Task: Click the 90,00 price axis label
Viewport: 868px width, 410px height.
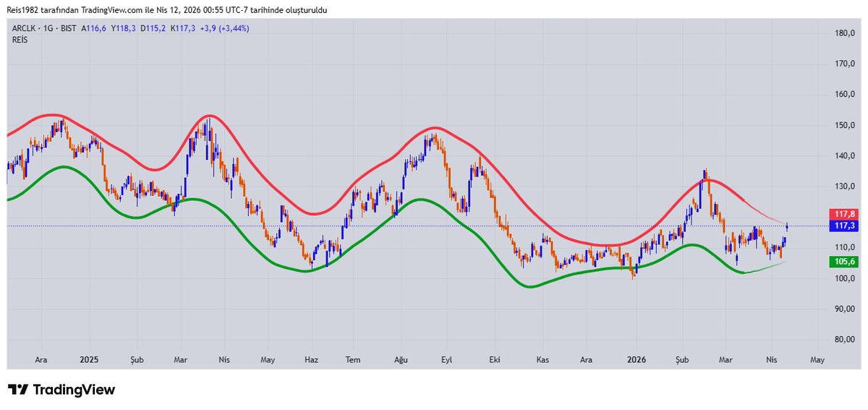Action: pos(846,309)
